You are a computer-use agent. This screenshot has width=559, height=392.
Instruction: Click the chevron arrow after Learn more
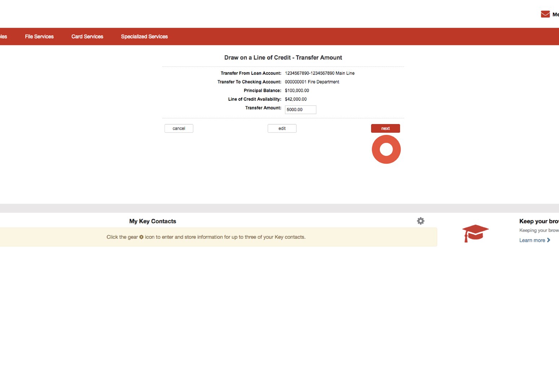click(x=549, y=240)
